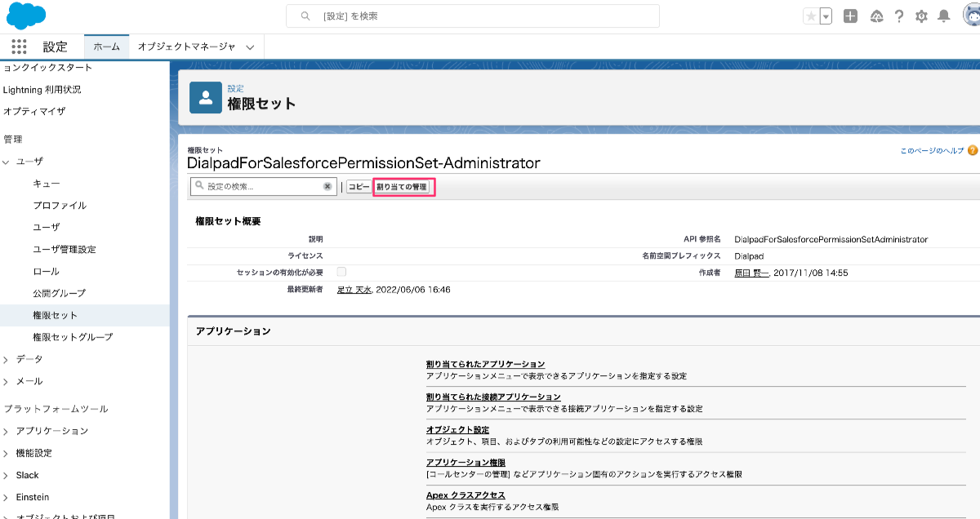Click the Salesforce cloud logo
This screenshot has width=980, height=519.
click(26, 16)
